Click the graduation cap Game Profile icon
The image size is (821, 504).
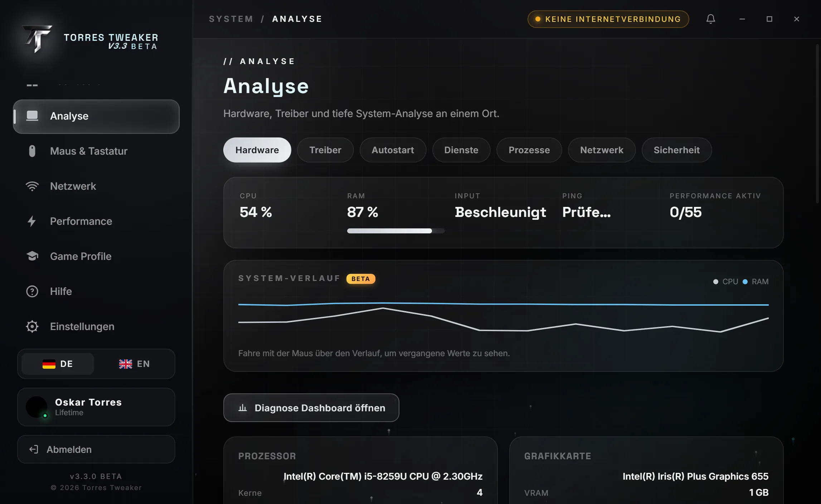tap(32, 256)
